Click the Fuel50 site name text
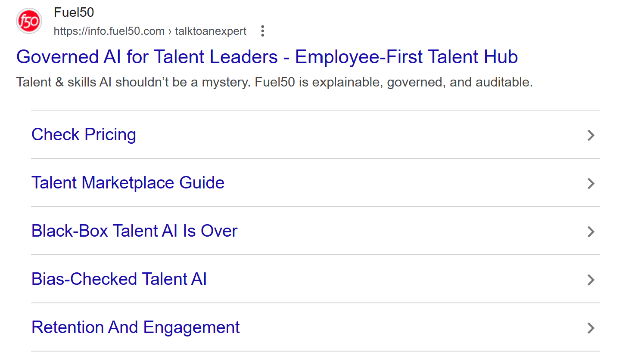 [73, 12]
